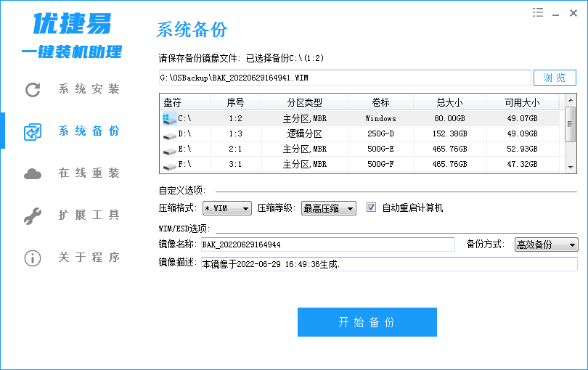Viewport: 588px width, 370px height.
Task: Click the 浏览 browse button
Action: (555, 78)
